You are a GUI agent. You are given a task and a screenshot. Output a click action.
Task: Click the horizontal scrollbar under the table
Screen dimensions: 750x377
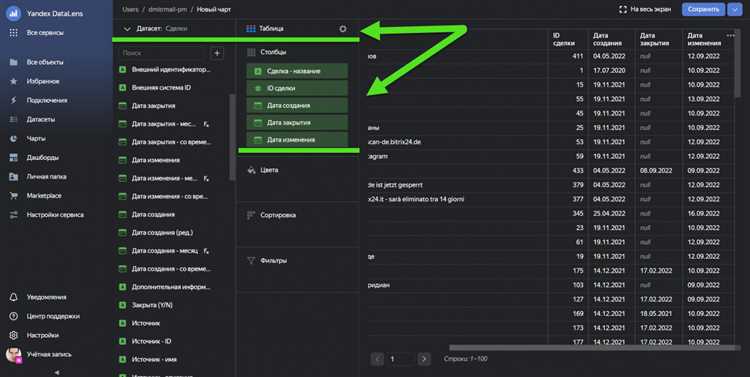coord(593,348)
